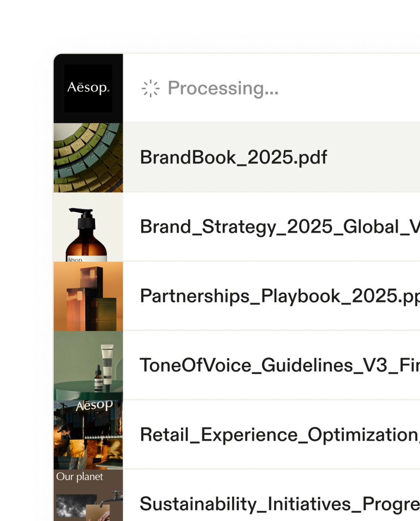Select the Brand_Strategy_2025_Global file

tap(279, 227)
